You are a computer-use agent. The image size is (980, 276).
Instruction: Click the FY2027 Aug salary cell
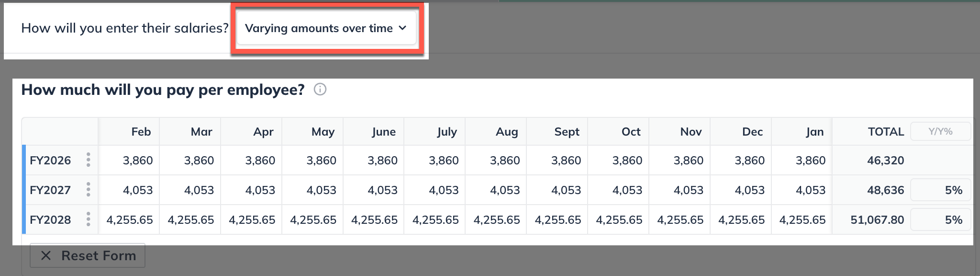click(x=496, y=190)
